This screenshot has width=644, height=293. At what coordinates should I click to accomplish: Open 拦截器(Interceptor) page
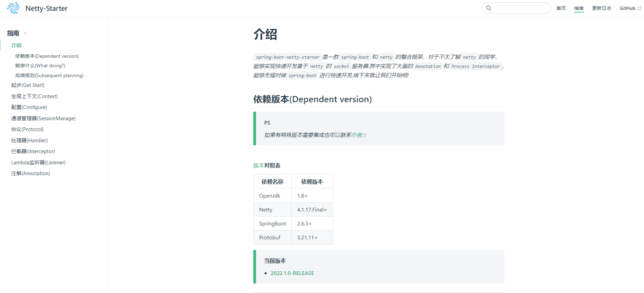(33, 151)
